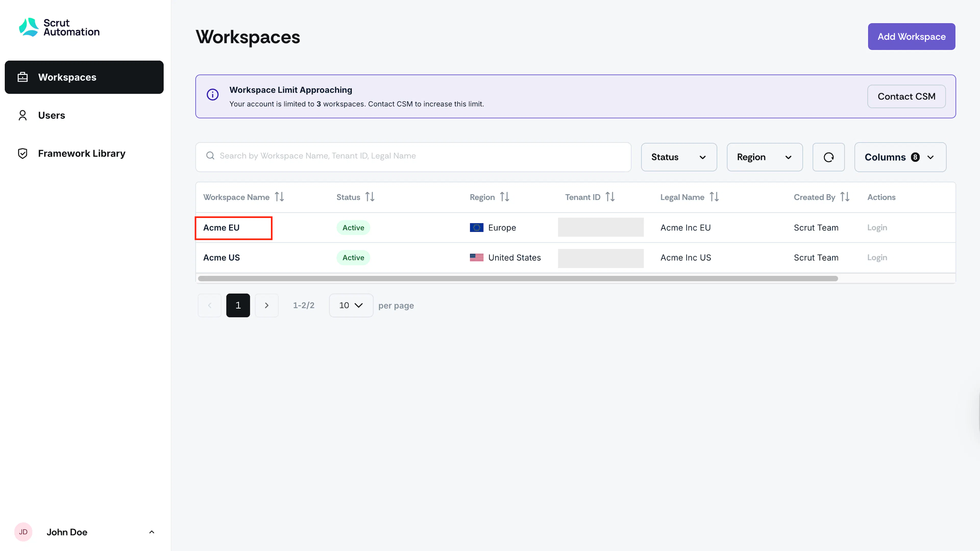Open the 10 per page dropdown

351,305
